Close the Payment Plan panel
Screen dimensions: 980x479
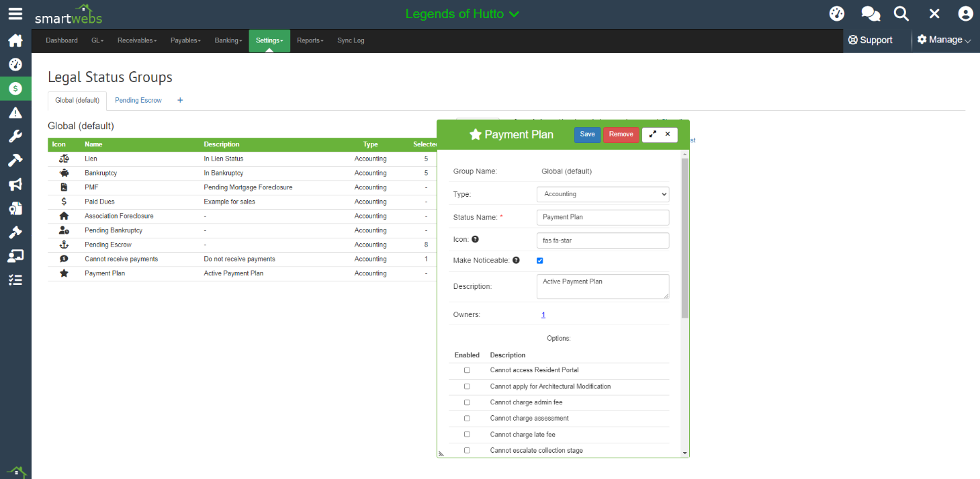(x=668, y=134)
